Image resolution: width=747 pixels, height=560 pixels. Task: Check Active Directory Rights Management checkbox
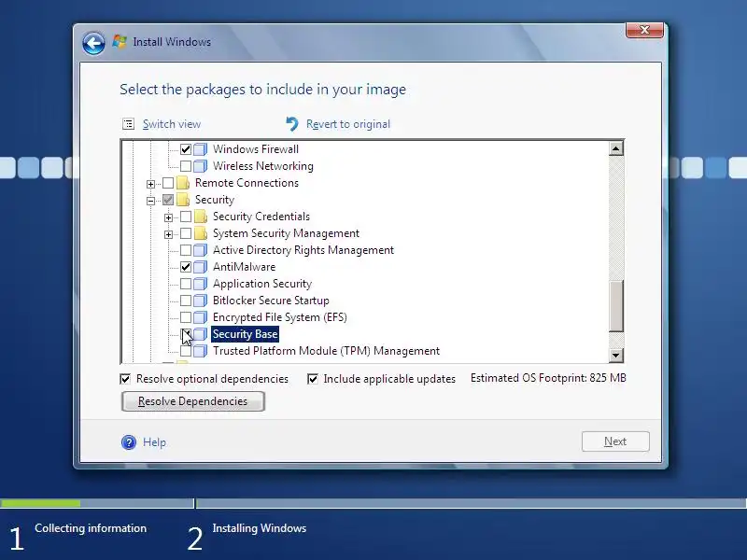coord(186,250)
